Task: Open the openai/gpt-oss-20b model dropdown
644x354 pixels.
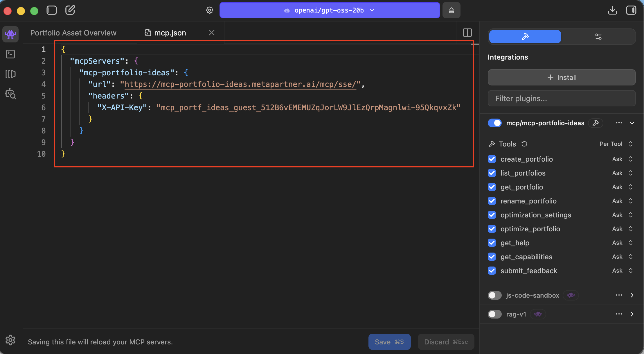Action: coord(330,10)
